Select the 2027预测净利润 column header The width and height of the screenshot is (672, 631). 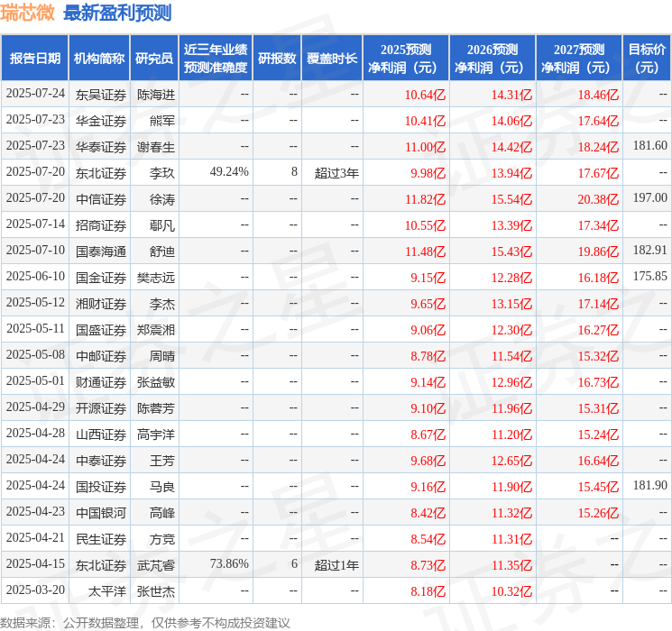[579, 59]
